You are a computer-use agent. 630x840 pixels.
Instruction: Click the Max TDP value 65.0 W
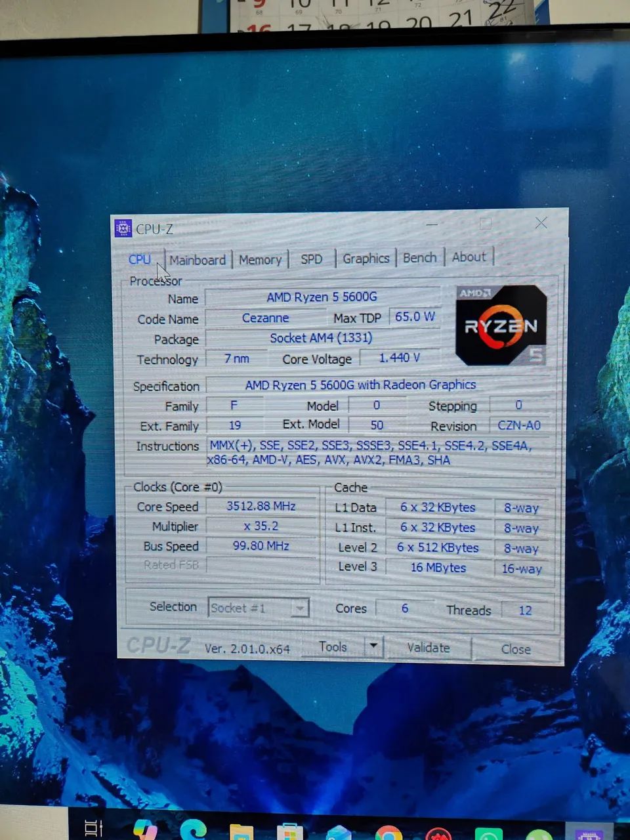pos(415,316)
